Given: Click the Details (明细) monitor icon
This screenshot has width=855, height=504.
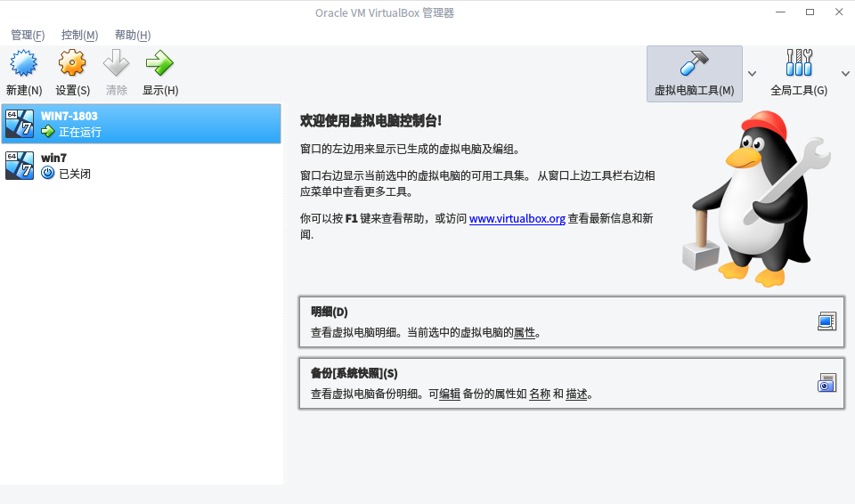Looking at the screenshot, I should 826,321.
